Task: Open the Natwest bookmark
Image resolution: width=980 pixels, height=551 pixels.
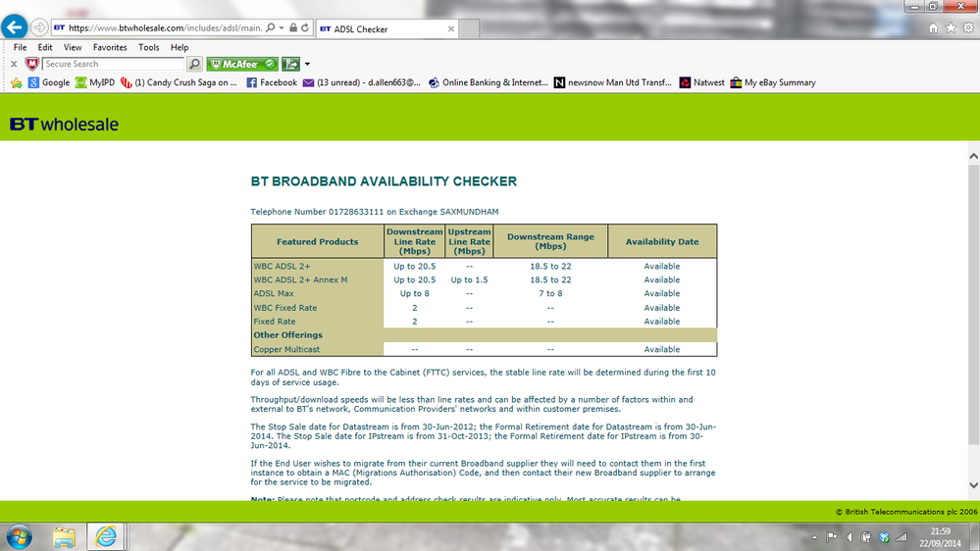Action: pyautogui.click(x=701, y=82)
